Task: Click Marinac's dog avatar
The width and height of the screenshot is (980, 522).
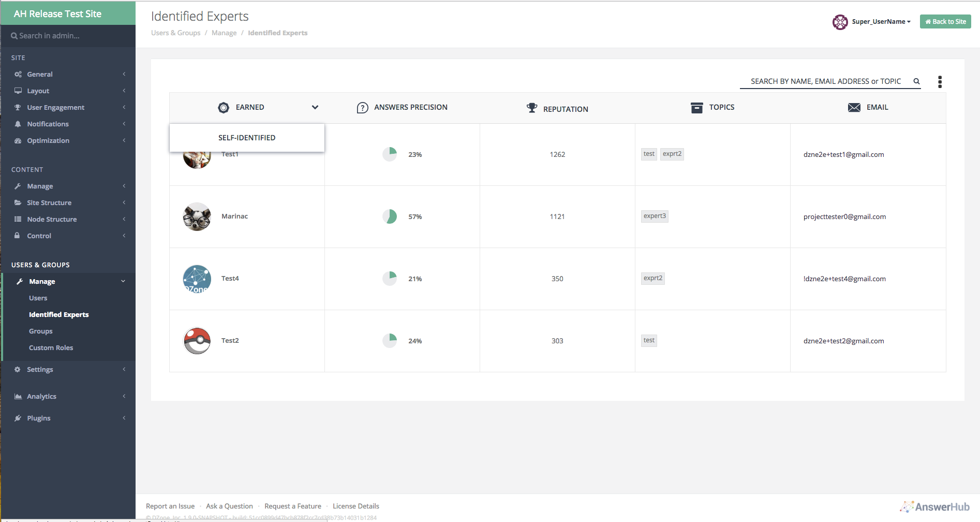Action: [197, 216]
